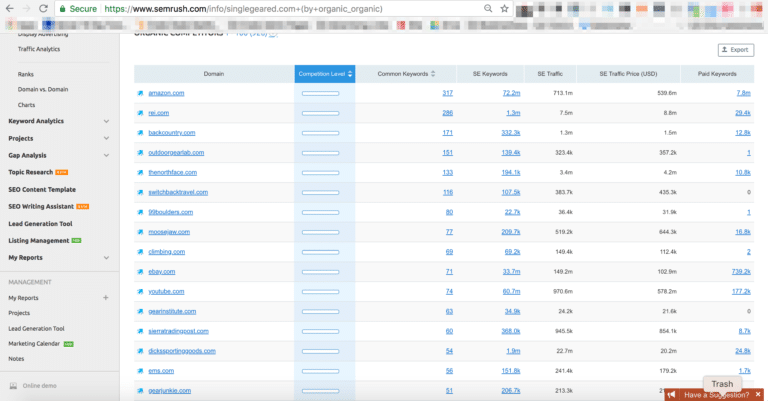Image resolution: width=768 pixels, height=401 pixels.
Task: Click the Paid Keywords column header
Action: pyautogui.click(x=717, y=74)
